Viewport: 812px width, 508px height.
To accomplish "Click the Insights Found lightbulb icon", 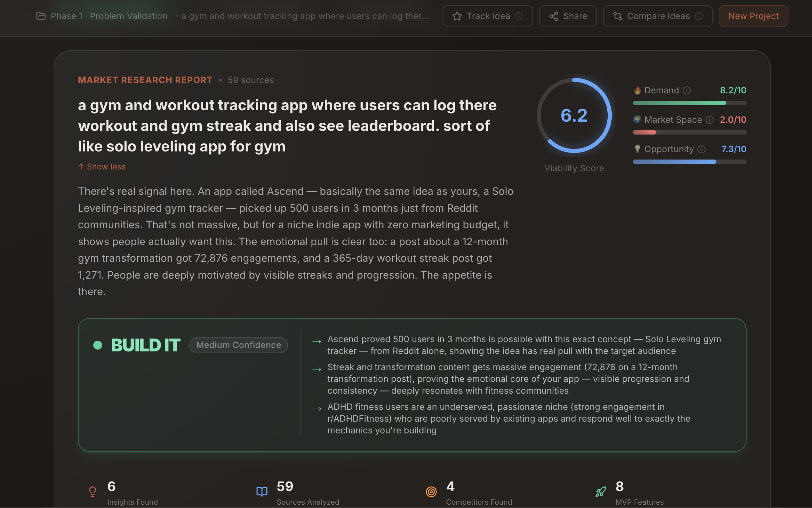I will pyautogui.click(x=93, y=492).
